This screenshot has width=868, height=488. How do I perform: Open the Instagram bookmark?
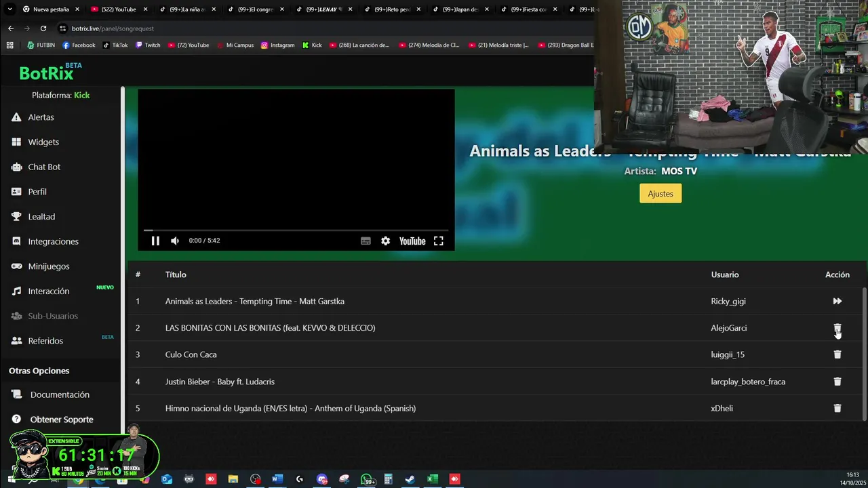(278, 45)
